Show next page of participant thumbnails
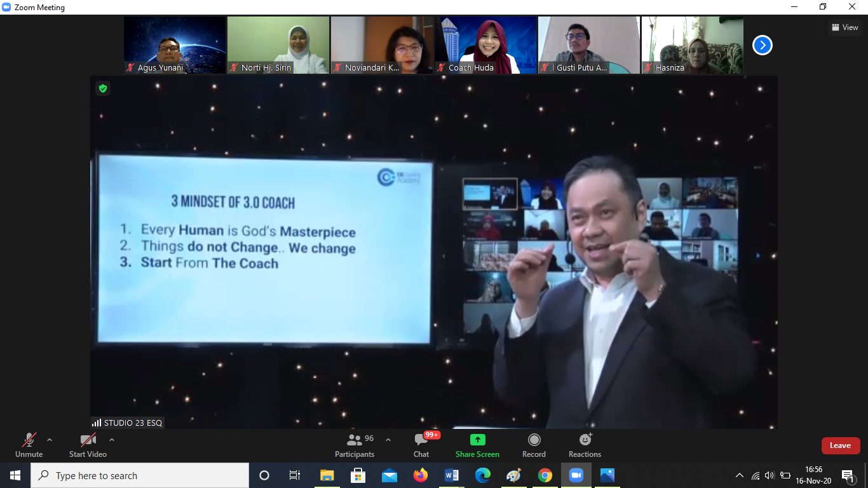Image resolution: width=868 pixels, height=488 pixels. tap(762, 45)
